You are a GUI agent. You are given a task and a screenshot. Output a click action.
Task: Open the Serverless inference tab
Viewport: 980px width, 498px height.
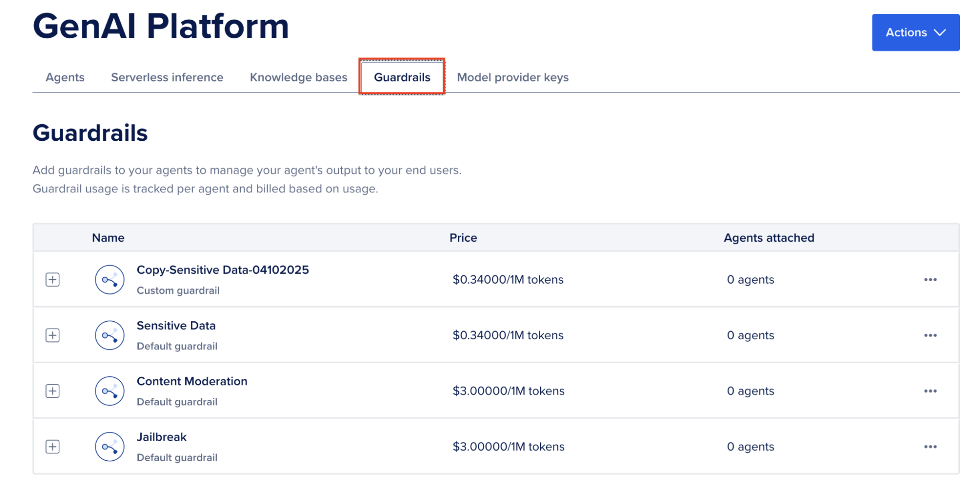(167, 77)
